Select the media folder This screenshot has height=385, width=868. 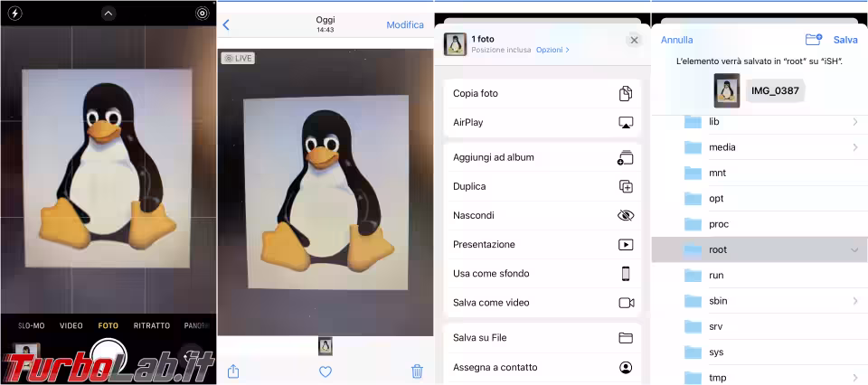coord(759,147)
